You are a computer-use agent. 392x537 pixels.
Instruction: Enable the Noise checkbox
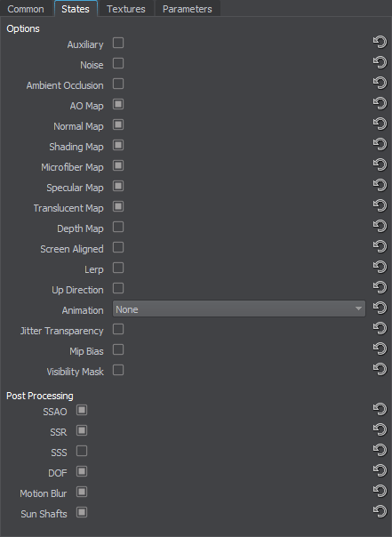coord(118,63)
